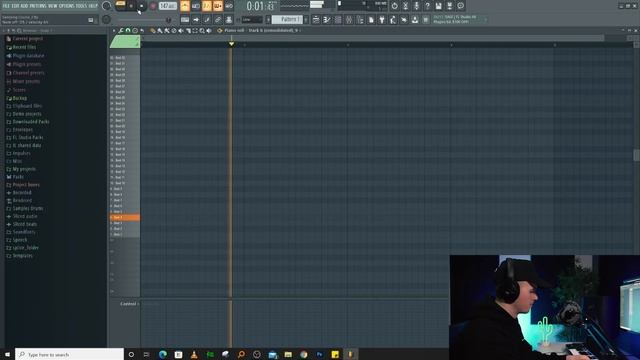This screenshot has height=360, width=640.
Task: Toggle the Loop recording button
Action: click(x=229, y=6)
